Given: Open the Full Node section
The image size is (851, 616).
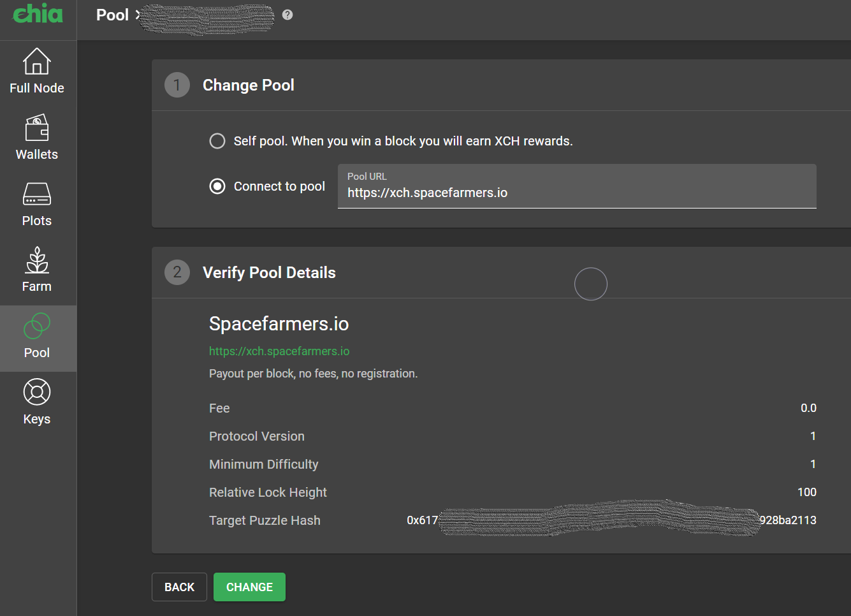Looking at the screenshot, I should coord(37,71).
